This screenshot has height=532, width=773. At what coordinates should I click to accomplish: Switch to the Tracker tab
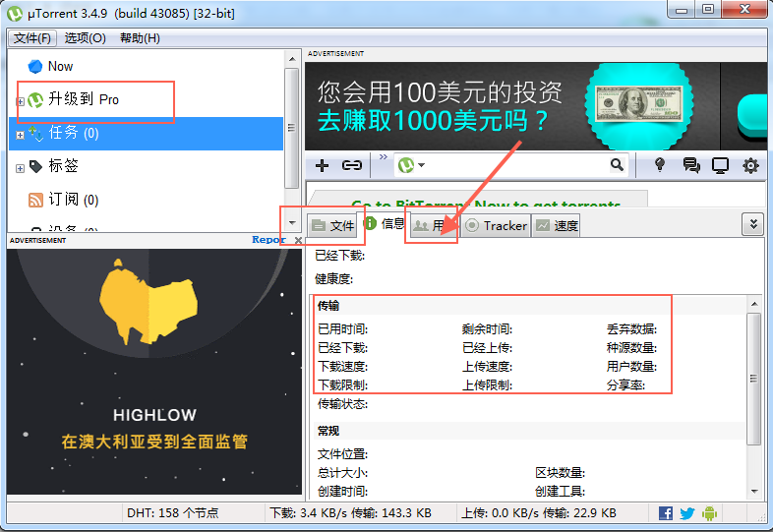pos(497,226)
